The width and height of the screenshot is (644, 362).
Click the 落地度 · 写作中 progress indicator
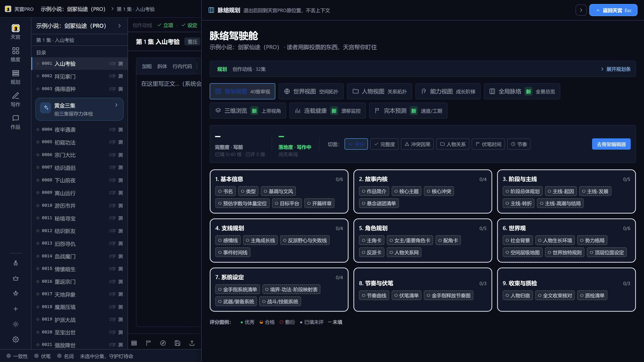(x=295, y=146)
